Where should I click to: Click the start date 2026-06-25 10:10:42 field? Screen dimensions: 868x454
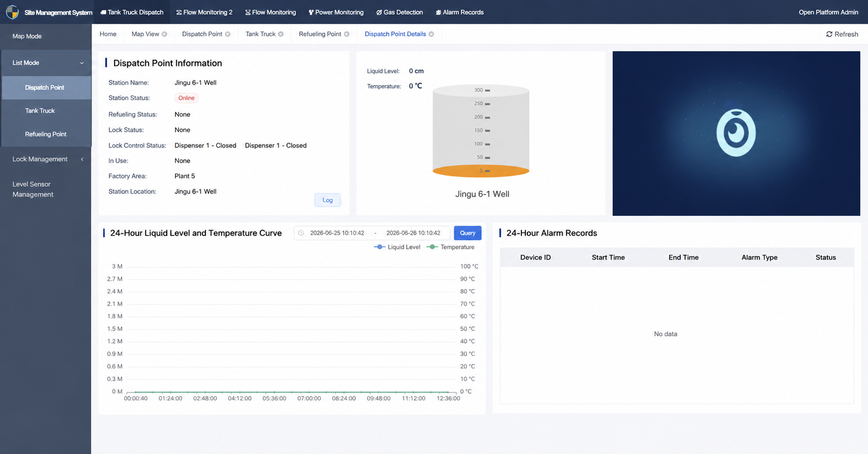click(337, 233)
